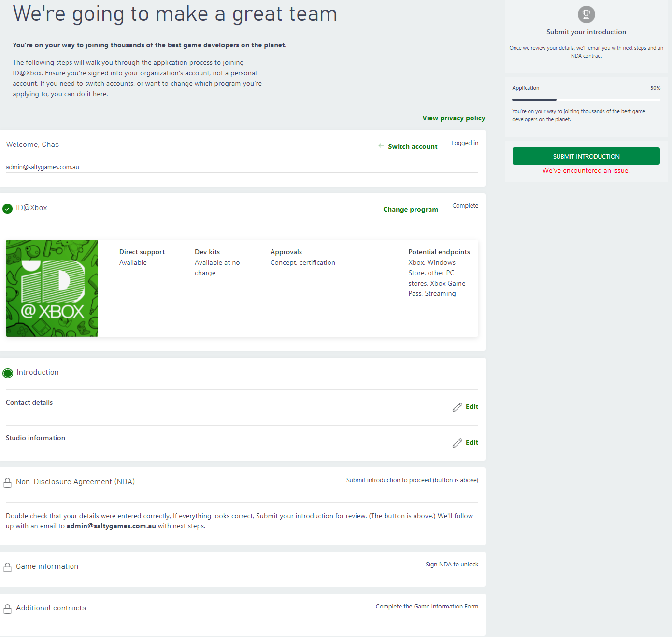Edit the Contact details section
This screenshot has width=672, height=637.
tap(472, 406)
